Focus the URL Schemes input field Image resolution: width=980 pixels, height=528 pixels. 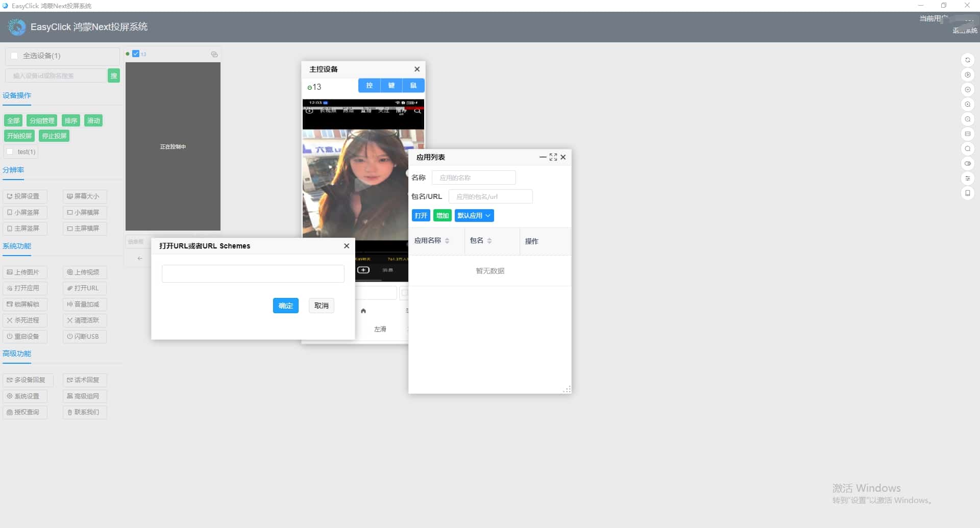[253, 274]
